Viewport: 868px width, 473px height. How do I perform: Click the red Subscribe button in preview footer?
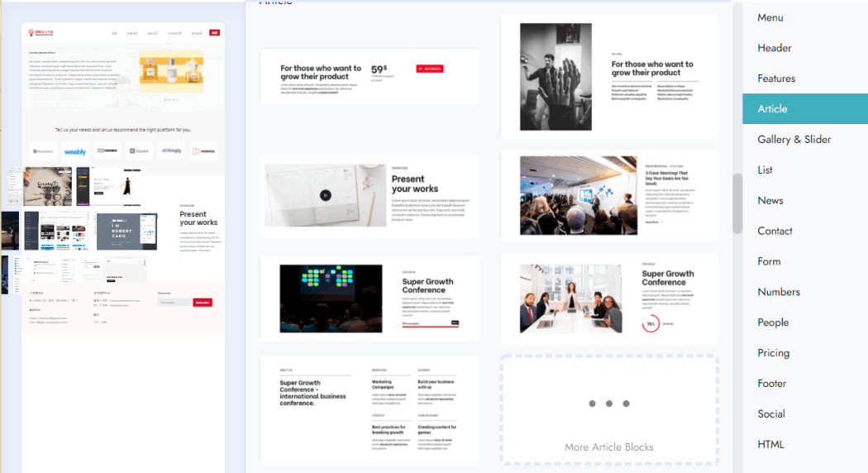click(203, 303)
